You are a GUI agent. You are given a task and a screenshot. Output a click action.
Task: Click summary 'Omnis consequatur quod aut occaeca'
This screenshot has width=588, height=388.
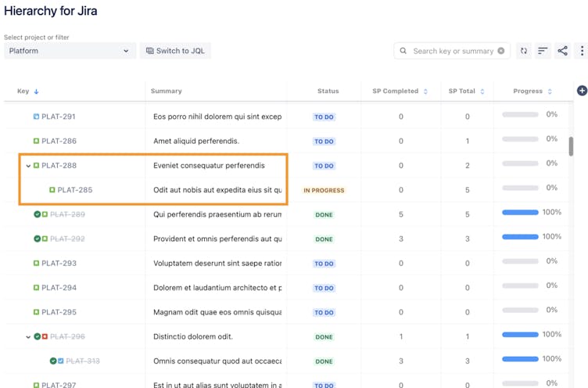[x=217, y=361]
